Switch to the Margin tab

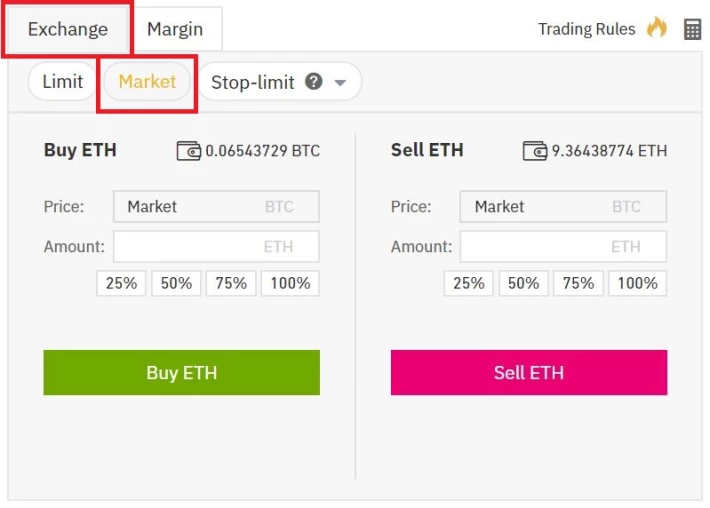(175, 29)
